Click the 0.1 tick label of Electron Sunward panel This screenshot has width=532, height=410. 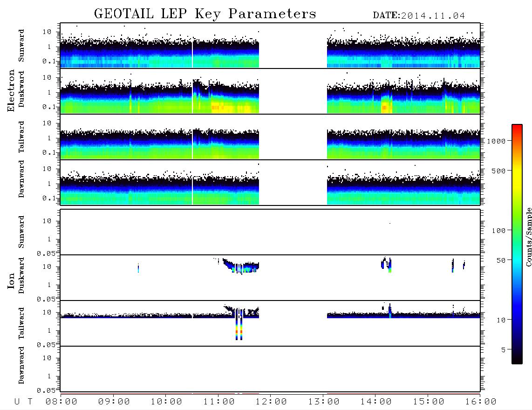coord(49,61)
